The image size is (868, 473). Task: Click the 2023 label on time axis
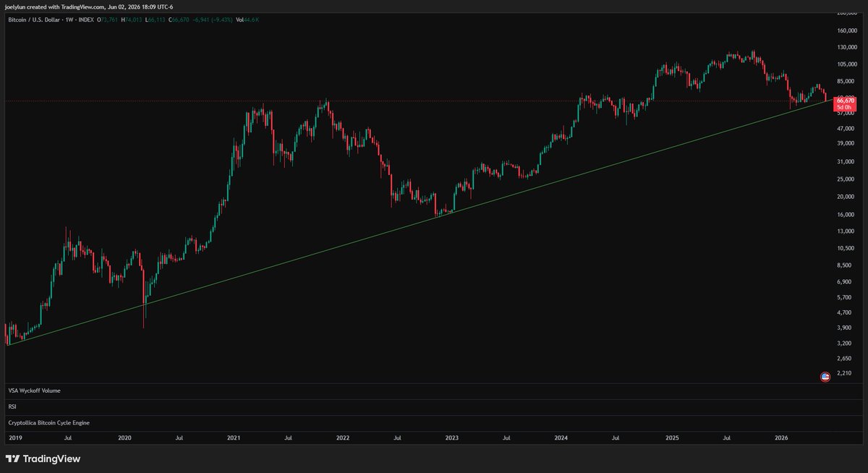coord(451,438)
